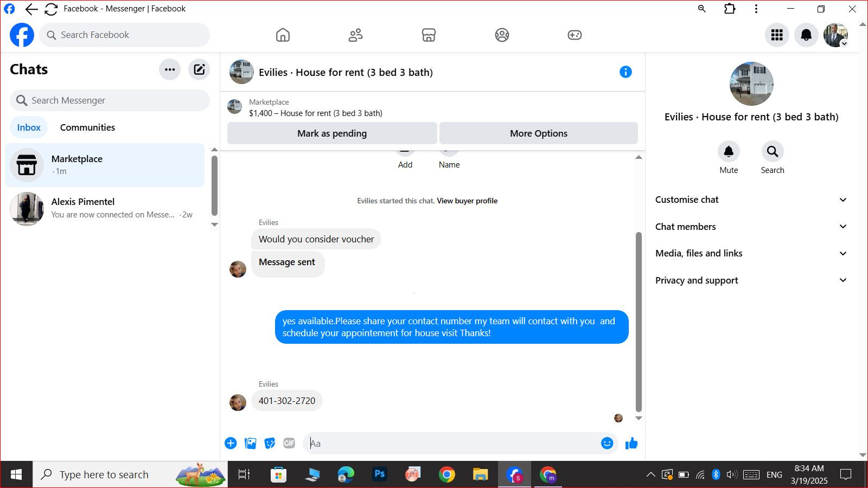The width and height of the screenshot is (868, 488).
Task: Open Task View in the taskbar
Action: coord(244,474)
